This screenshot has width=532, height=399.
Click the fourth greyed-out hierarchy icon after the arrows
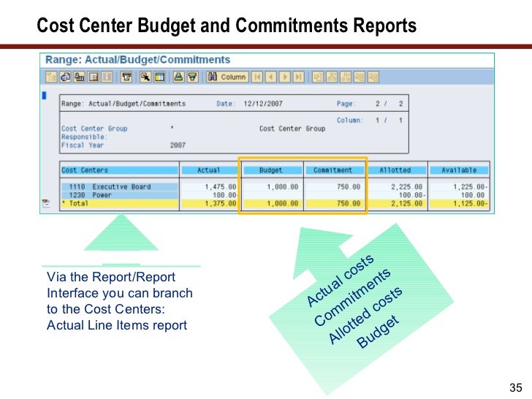[x=360, y=77]
